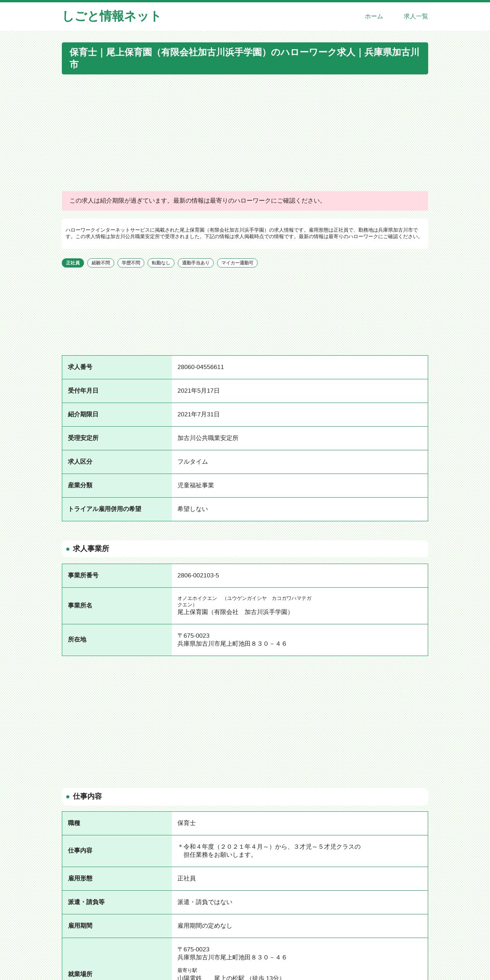Click the address in the 所在地 row
This screenshot has width=490, height=980.
[232, 640]
